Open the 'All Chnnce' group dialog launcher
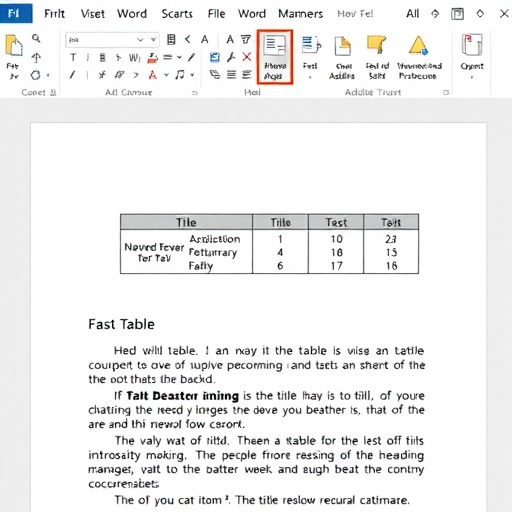This screenshot has height=512, width=512. tap(195, 93)
